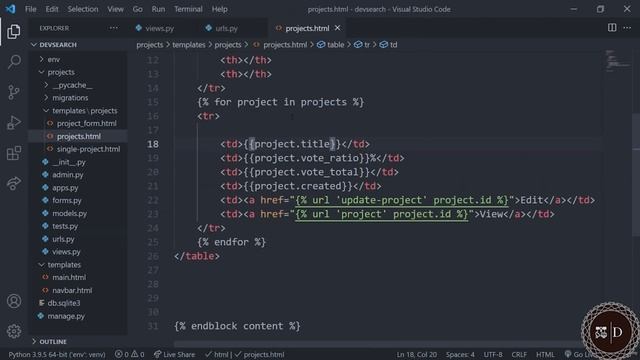Click Spaces: 4 indentation setting
Screen dimensions: 640x360
(460, 354)
